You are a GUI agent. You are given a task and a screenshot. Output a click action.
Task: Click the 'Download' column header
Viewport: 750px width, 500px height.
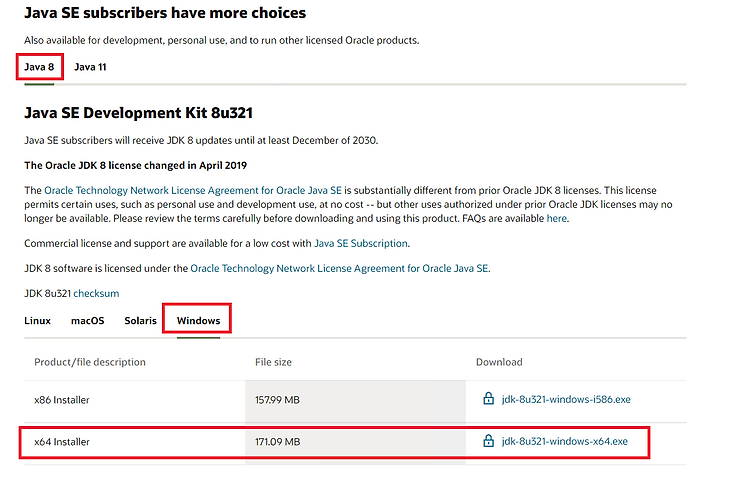click(x=499, y=362)
